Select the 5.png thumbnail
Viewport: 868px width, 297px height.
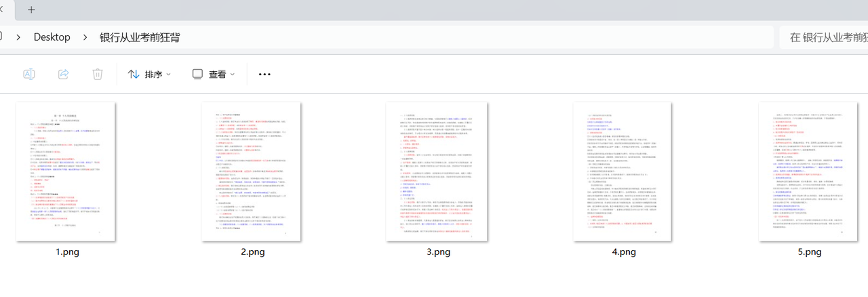point(808,172)
